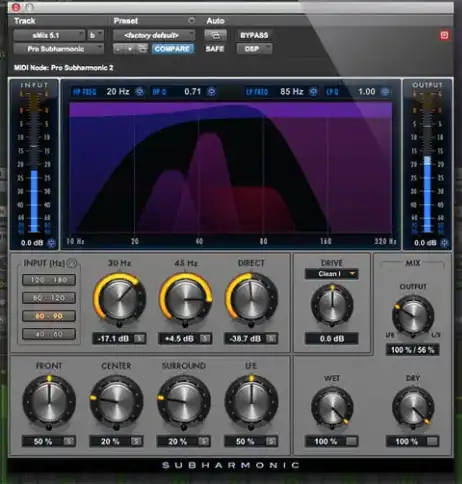Open the DSP format dropdown
This screenshot has width=462, height=484.
pyautogui.click(x=254, y=49)
